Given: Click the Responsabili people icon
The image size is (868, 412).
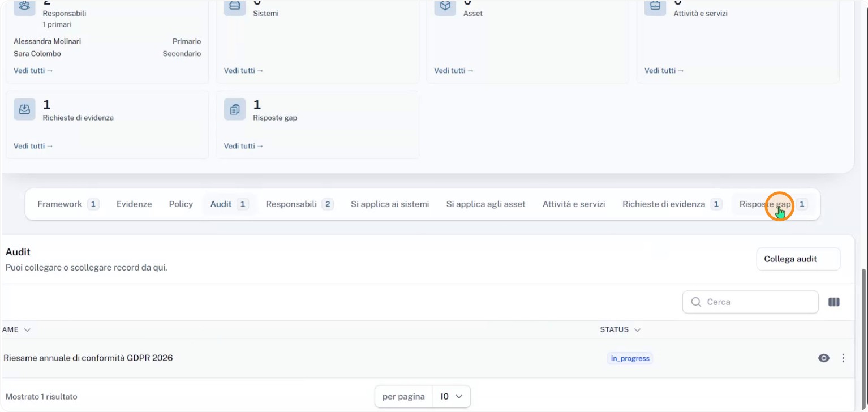Looking at the screenshot, I should (x=24, y=6).
